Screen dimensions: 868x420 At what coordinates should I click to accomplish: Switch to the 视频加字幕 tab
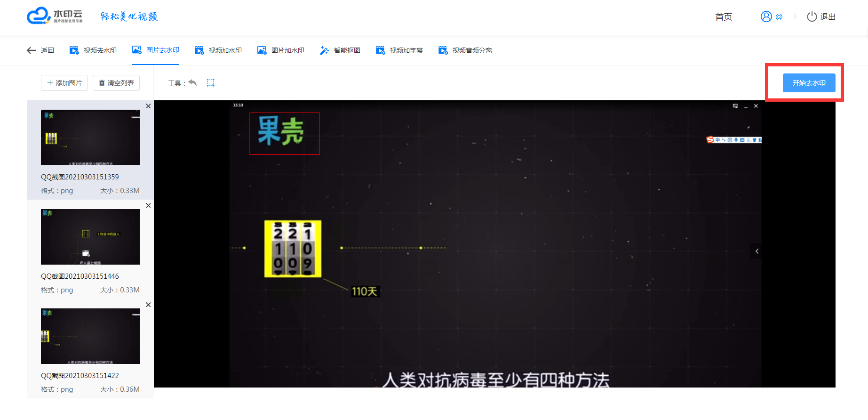click(399, 50)
